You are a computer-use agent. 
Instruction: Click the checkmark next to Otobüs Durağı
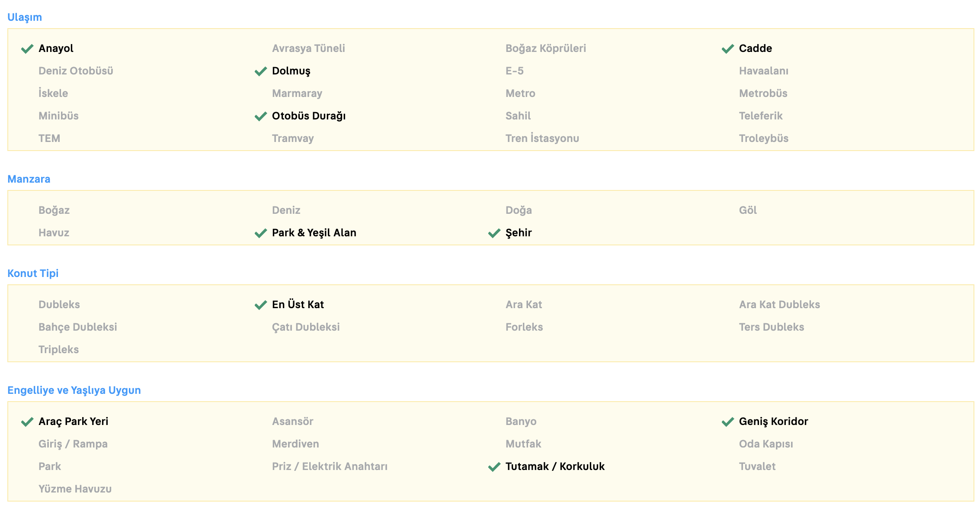[x=261, y=116]
